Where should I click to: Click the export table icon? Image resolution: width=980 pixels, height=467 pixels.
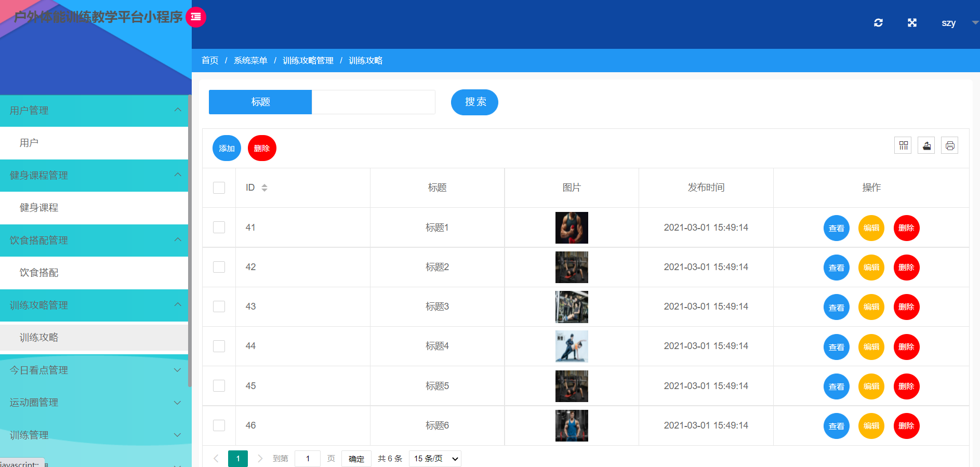(x=926, y=145)
